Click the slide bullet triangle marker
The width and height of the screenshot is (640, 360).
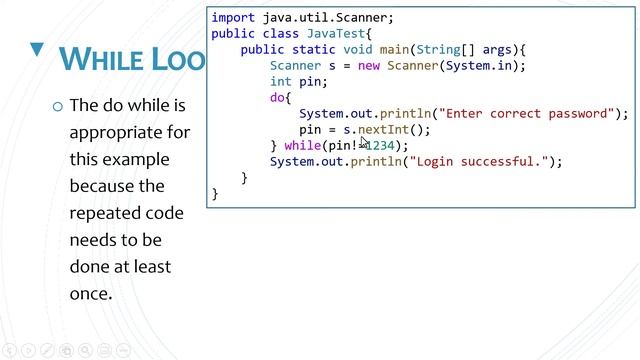coord(37,49)
